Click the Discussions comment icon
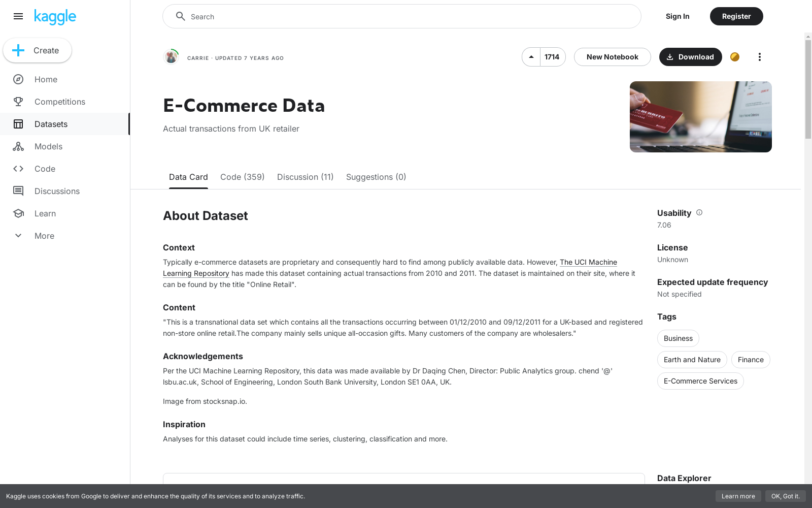This screenshot has height=508, width=812. point(18,191)
